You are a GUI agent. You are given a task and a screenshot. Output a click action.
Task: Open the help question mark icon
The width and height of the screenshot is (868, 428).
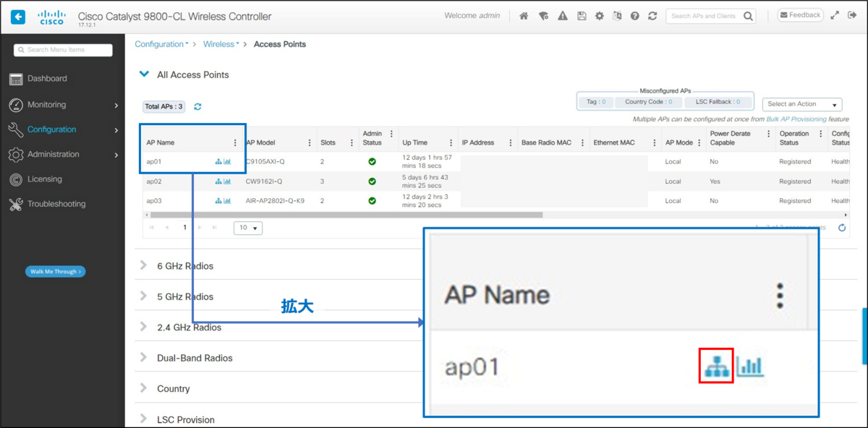pyautogui.click(x=634, y=16)
